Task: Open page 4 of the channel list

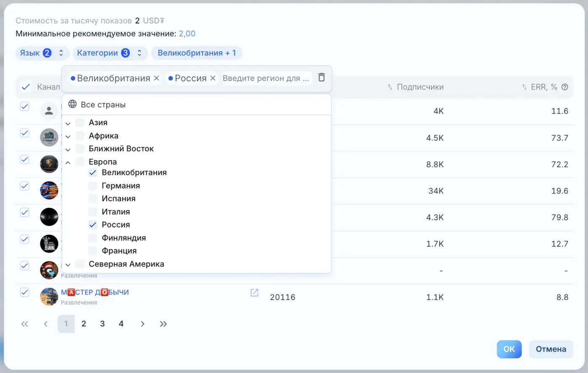Action: click(121, 324)
